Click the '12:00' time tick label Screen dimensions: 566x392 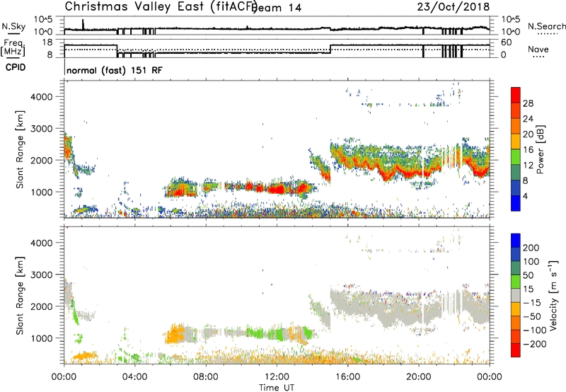pyautogui.click(x=277, y=377)
